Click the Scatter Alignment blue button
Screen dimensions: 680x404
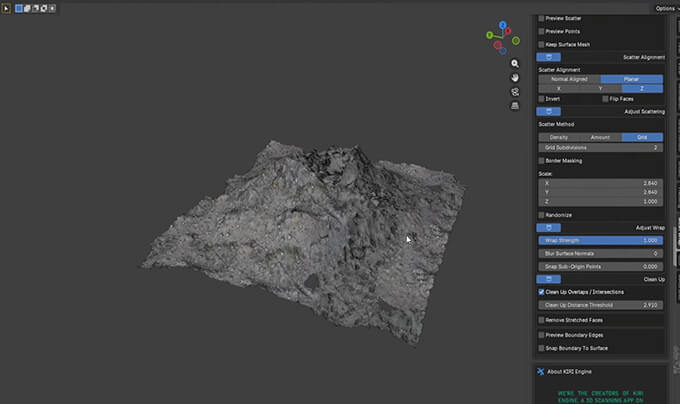(x=549, y=58)
